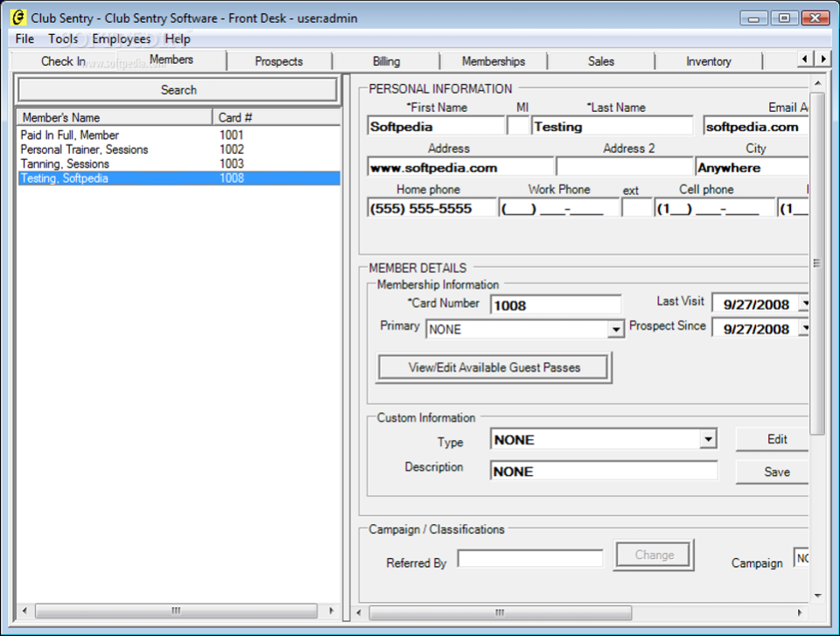
Task: Select member Tanning, Sessions in list
Action: tap(66, 164)
